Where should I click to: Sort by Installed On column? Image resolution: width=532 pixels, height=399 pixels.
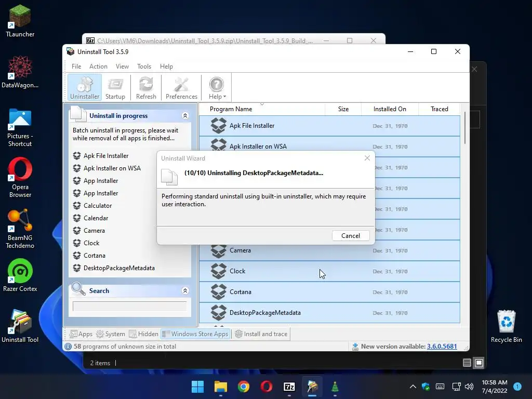point(390,109)
